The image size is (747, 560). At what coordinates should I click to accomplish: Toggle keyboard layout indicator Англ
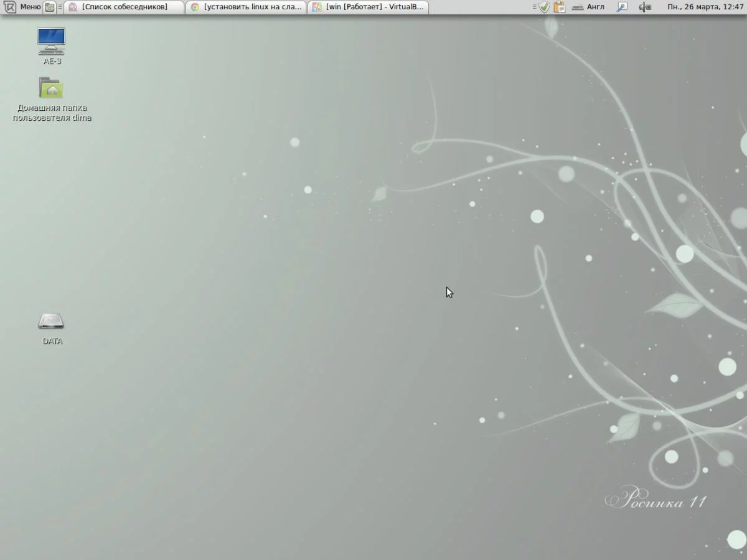596,7
